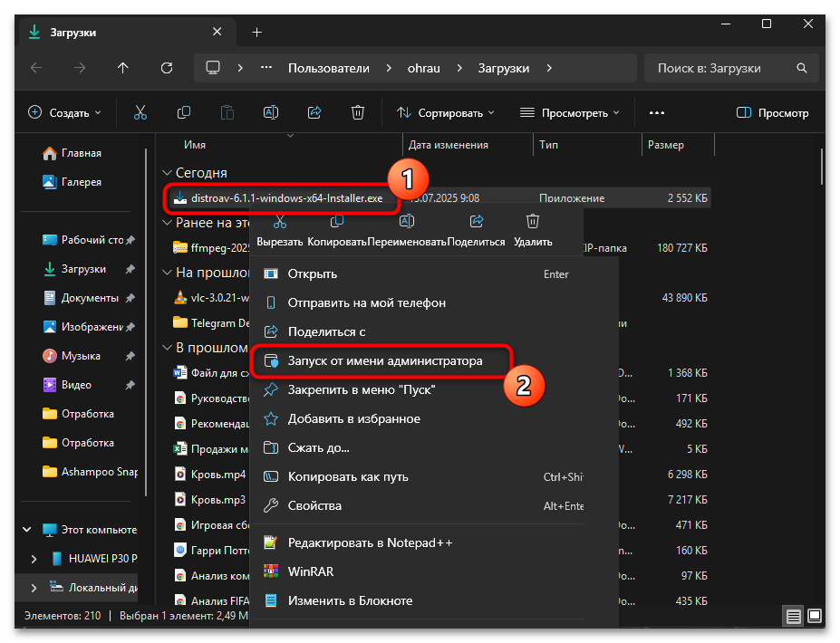The image size is (840, 643).
Task: Open Downloads folder in sidebar
Action: pos(83,269)
